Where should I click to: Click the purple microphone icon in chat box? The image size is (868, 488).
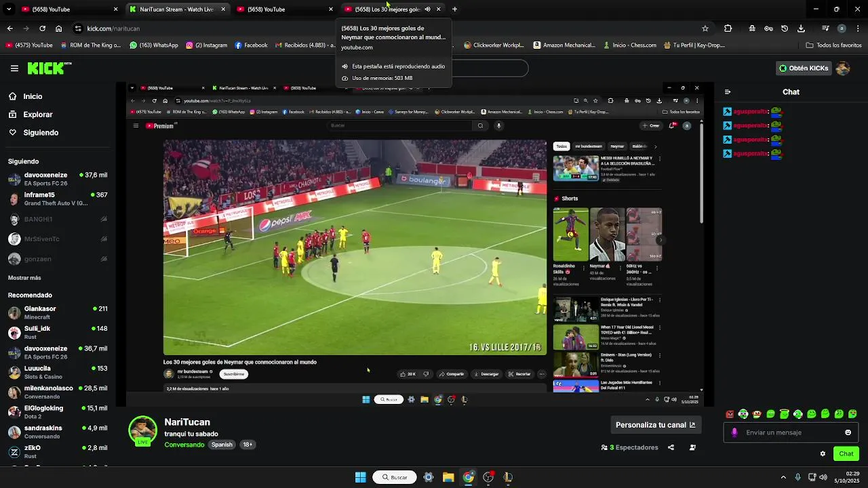(734, 432)
